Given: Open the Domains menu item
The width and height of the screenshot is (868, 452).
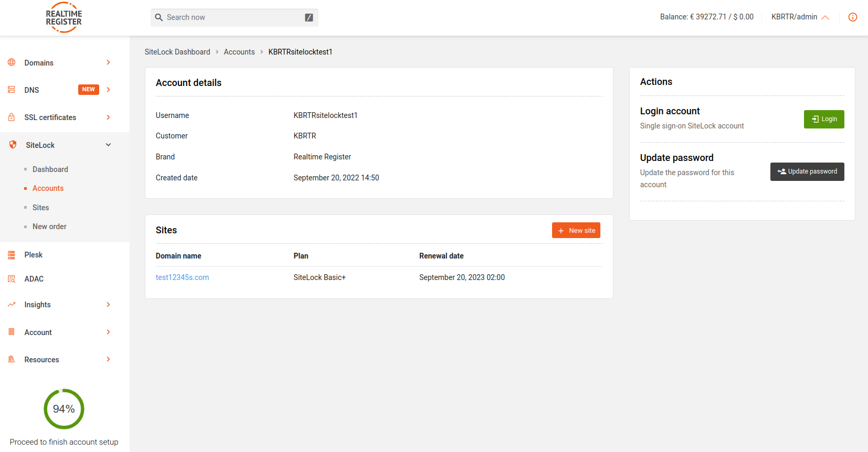Looking at the screenshot, I should point(39,63).
